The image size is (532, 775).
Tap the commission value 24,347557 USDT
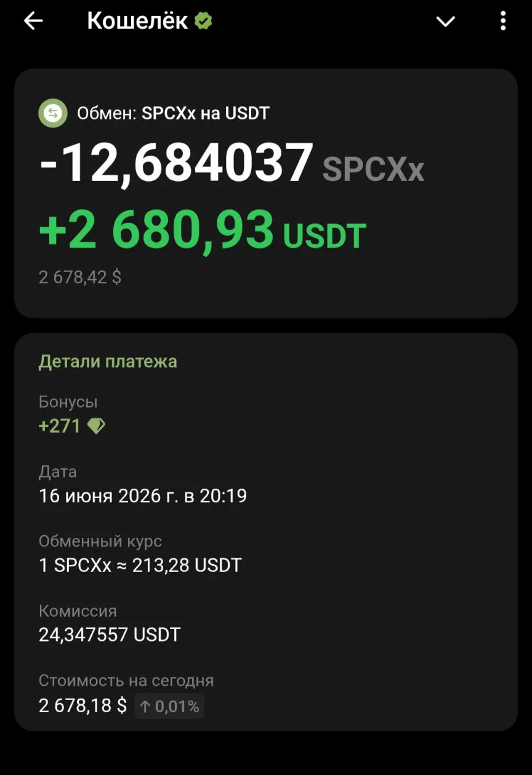coord(110,635)
